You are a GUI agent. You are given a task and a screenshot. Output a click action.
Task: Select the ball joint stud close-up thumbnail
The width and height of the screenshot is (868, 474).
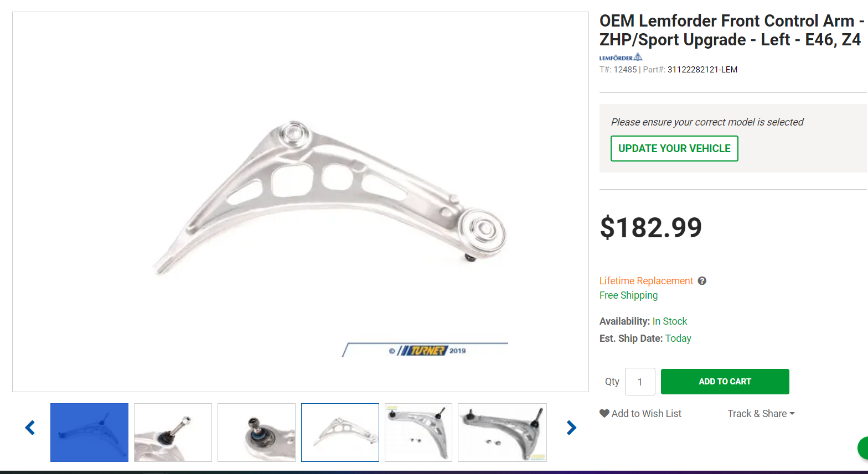[173, 433]
